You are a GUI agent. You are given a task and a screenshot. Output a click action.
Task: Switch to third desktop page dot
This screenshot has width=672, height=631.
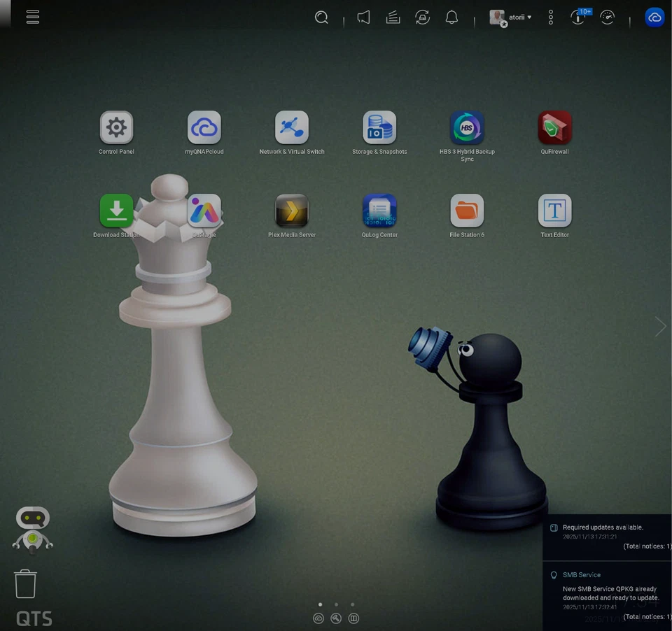353,604
